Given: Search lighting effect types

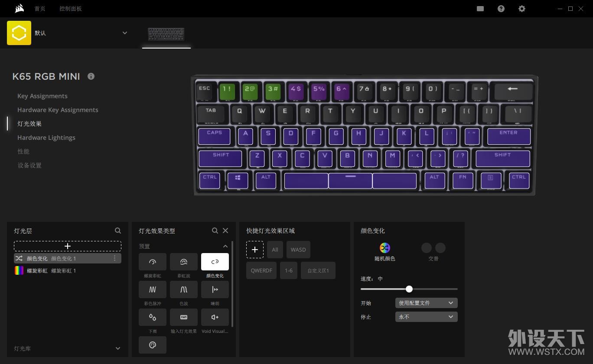Looking at the screenshot, I should (x=215, y=231).
